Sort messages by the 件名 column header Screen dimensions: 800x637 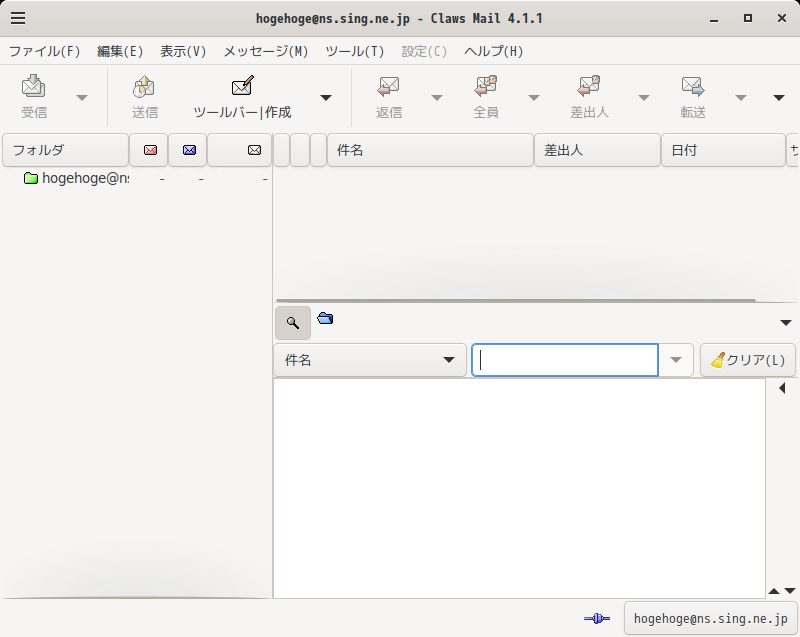tap(430, 150)
